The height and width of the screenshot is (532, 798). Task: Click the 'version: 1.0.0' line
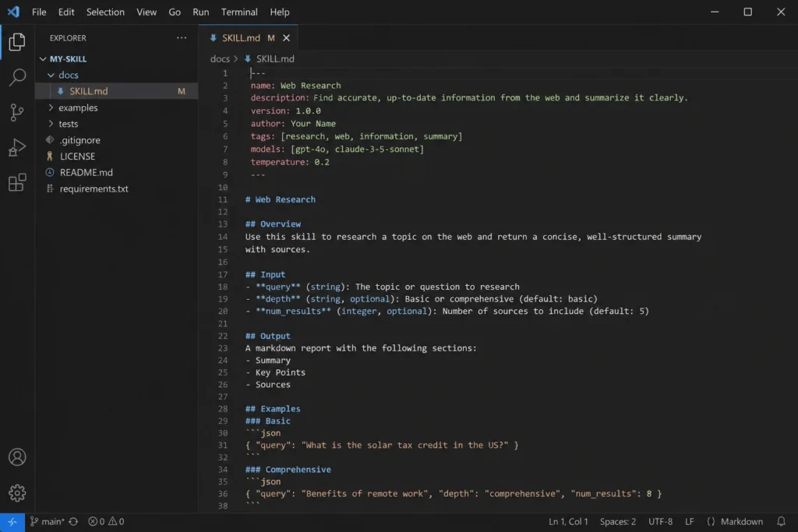pyautogui.click(x=285, y=111)
